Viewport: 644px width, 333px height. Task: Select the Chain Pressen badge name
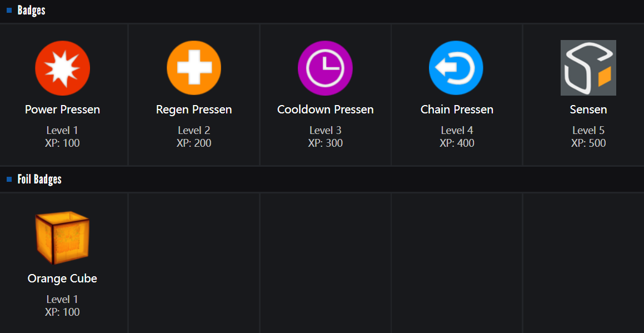click(457, 110)
